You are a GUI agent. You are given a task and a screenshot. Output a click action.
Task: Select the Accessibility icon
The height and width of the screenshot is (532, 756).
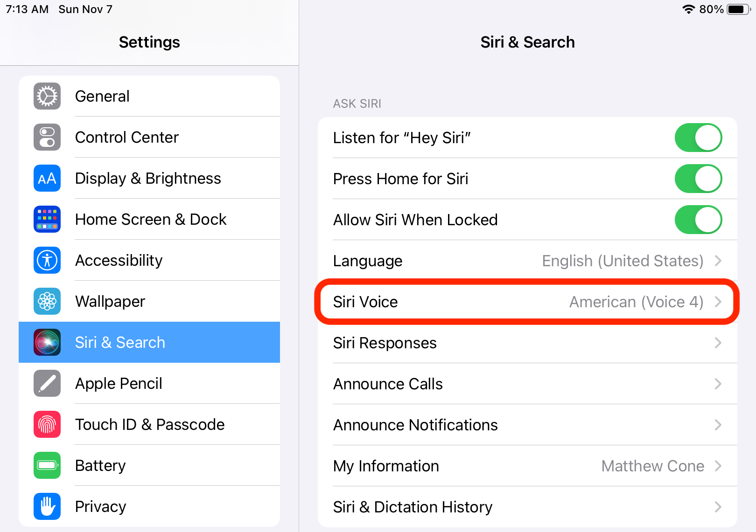[47, 260]
